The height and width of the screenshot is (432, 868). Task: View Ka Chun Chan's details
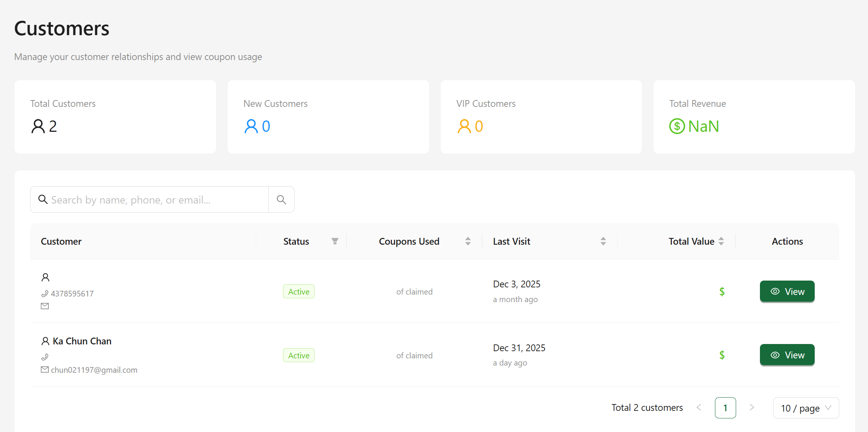point(787,355)
